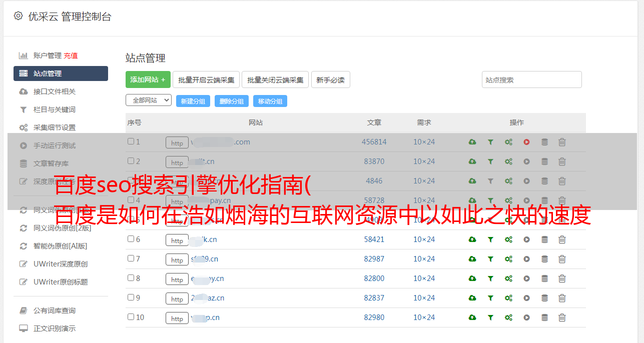Click the upload cloud icon in row 6
Image resolution: width=644 pixels, height=343 pixels.
click(x=472, y=239)
